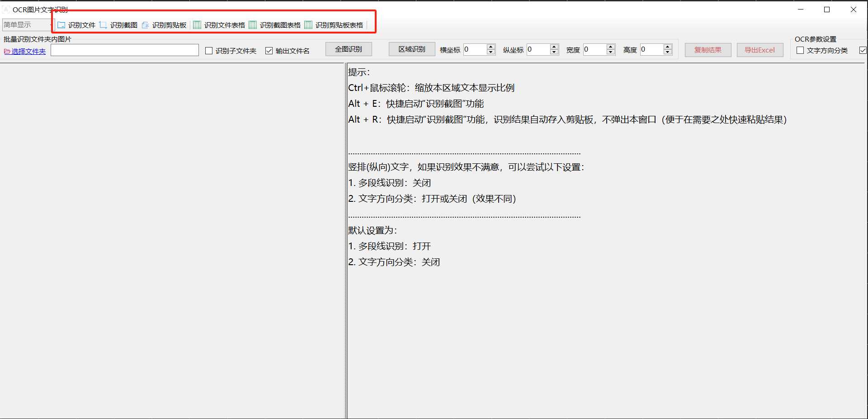
Task: Toggle the partially visible checkbox right of 文字方向分类
Action: click(863, 50)
